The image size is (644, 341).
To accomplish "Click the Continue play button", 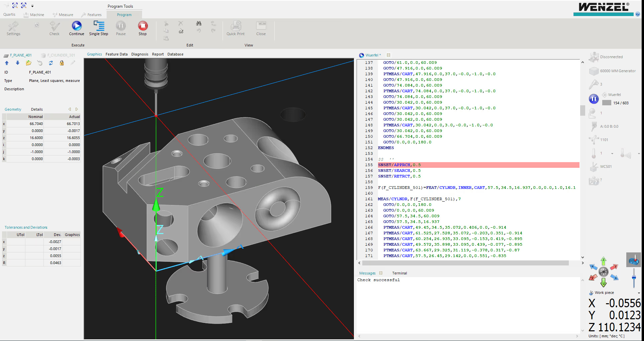I will [x=77, y=26].
